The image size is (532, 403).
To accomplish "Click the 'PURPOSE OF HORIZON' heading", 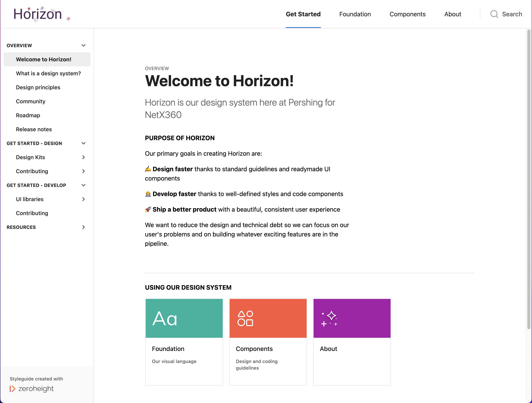I will tap(180, 138).
